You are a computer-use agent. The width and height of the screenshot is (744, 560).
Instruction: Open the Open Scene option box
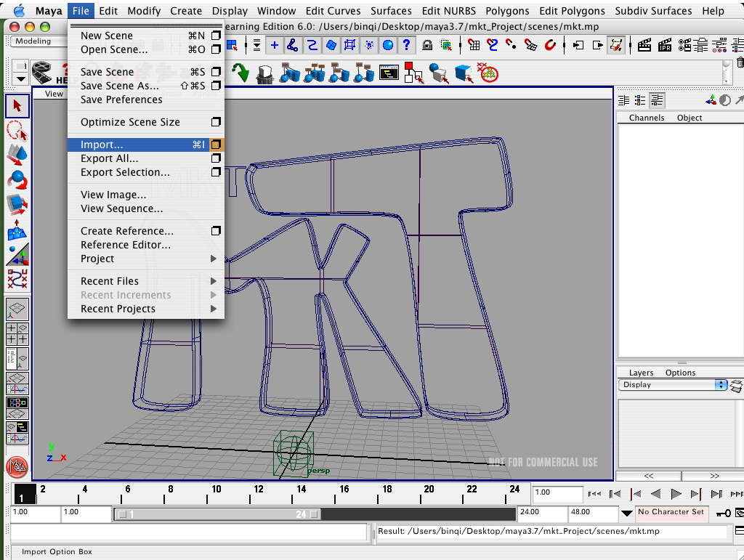coord(216,49)
